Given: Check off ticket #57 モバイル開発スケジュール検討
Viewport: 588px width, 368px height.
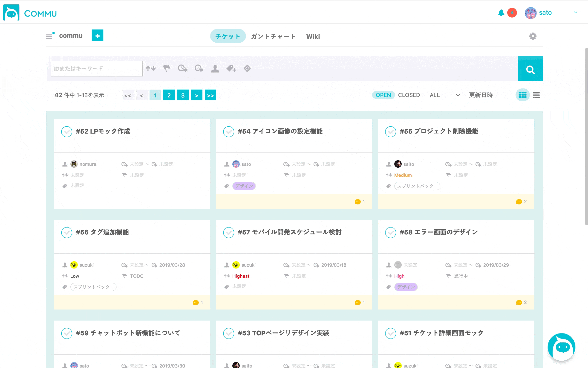Looking at the screenshot, I should click(228, 232).
